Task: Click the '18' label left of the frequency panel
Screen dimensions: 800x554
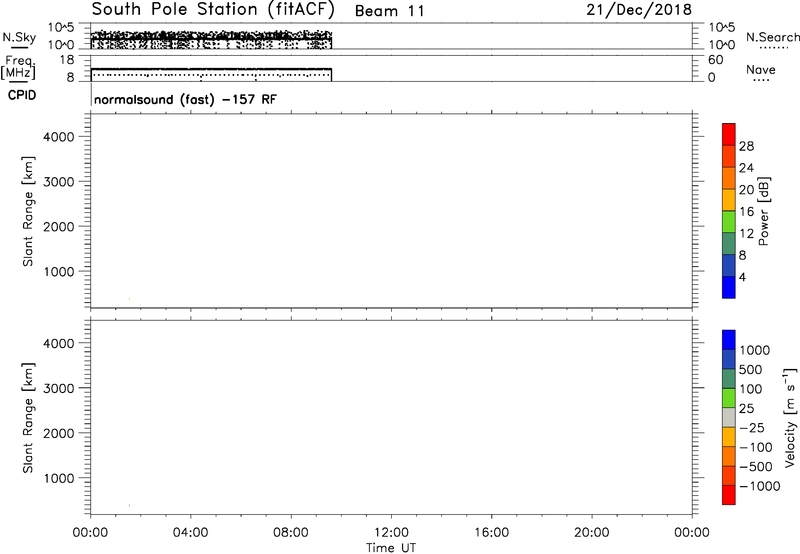Action: click(x=67, y=60)
